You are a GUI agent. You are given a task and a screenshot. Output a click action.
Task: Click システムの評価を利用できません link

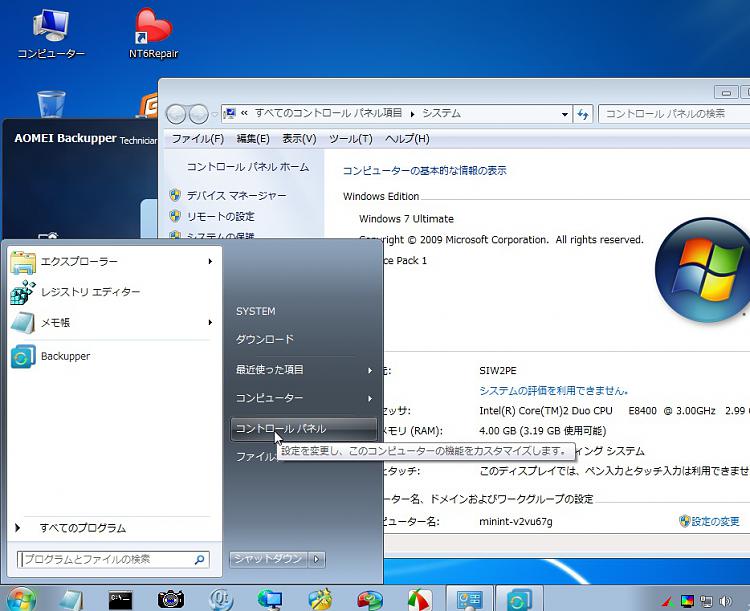553,390
